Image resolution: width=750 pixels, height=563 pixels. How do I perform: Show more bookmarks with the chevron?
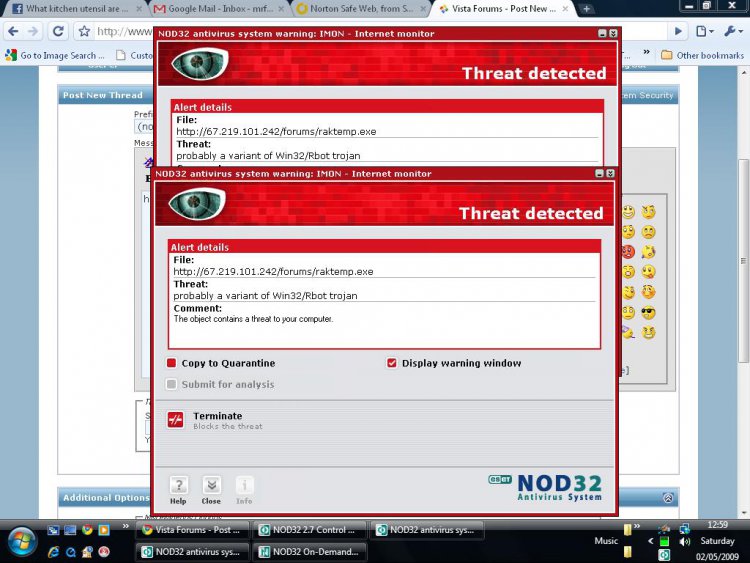click(x=646, y=52)
